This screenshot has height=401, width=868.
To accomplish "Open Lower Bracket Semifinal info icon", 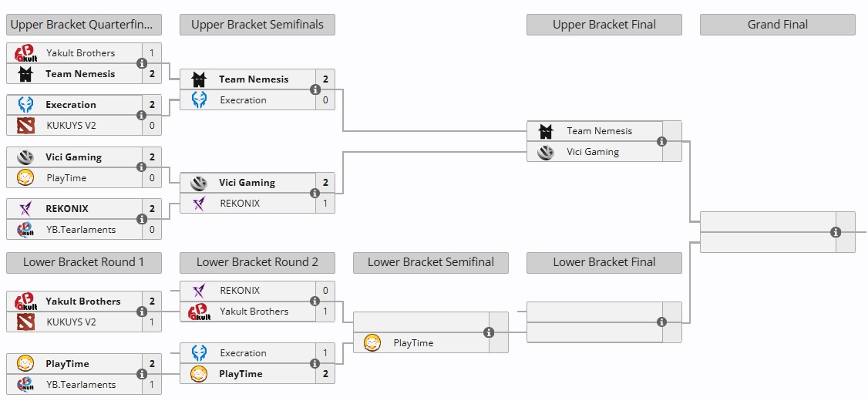I will pos(489,332).
